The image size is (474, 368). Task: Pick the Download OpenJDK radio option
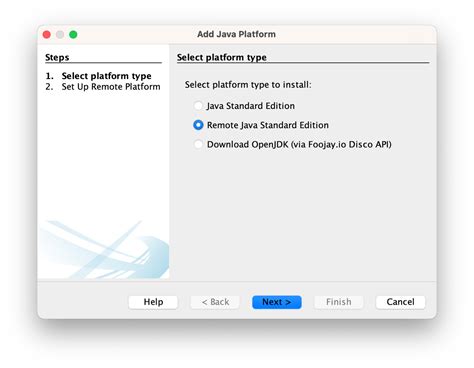pyautogui.click(x=198, y=144)
